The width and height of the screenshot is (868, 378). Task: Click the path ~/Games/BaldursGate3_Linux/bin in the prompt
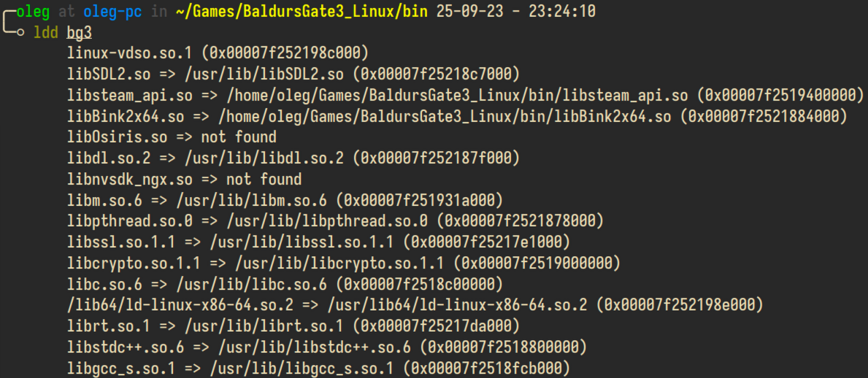pos(302,12)
